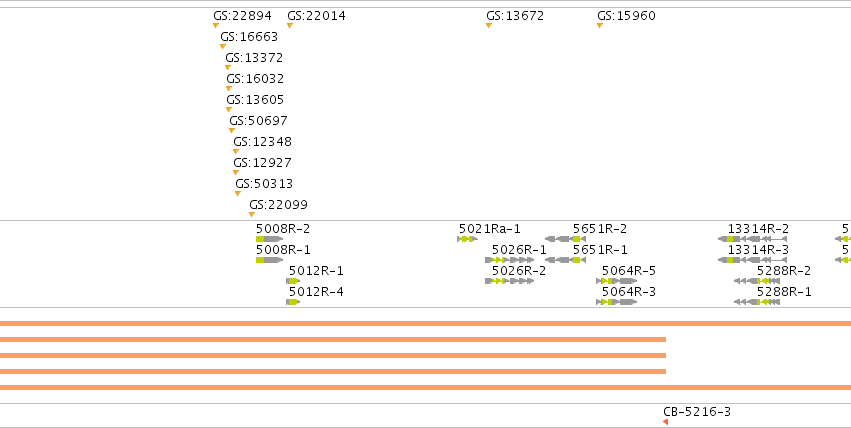This screenshot has height=428, width=851.
Task: Click the 5008R-1 gene model glyph
Action: (269, 260)
